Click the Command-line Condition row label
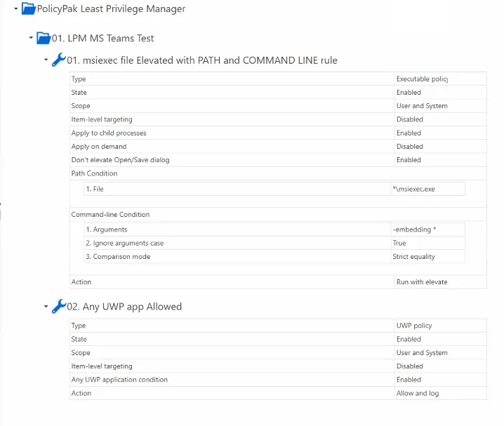 tap(110, 215)
